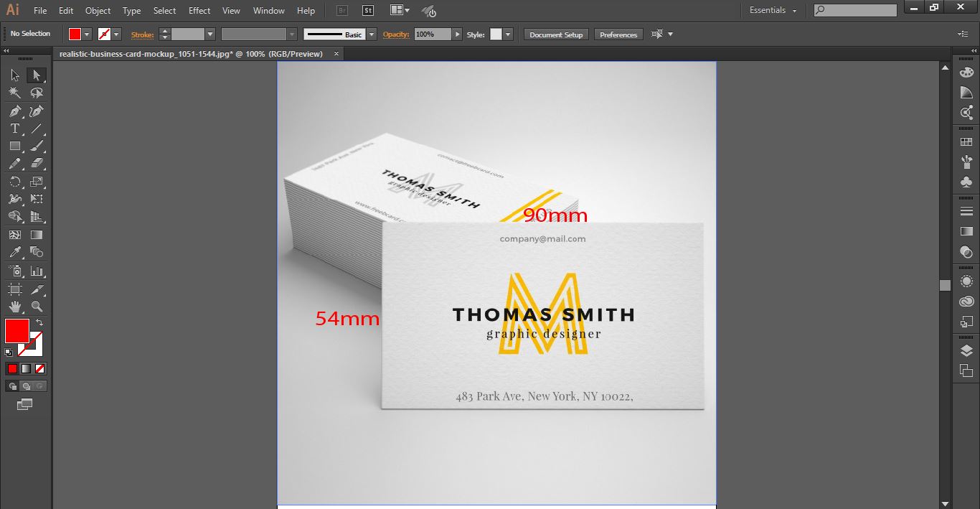Swap fill and stroke colors
Screen dimensions: 980x509
40,323
